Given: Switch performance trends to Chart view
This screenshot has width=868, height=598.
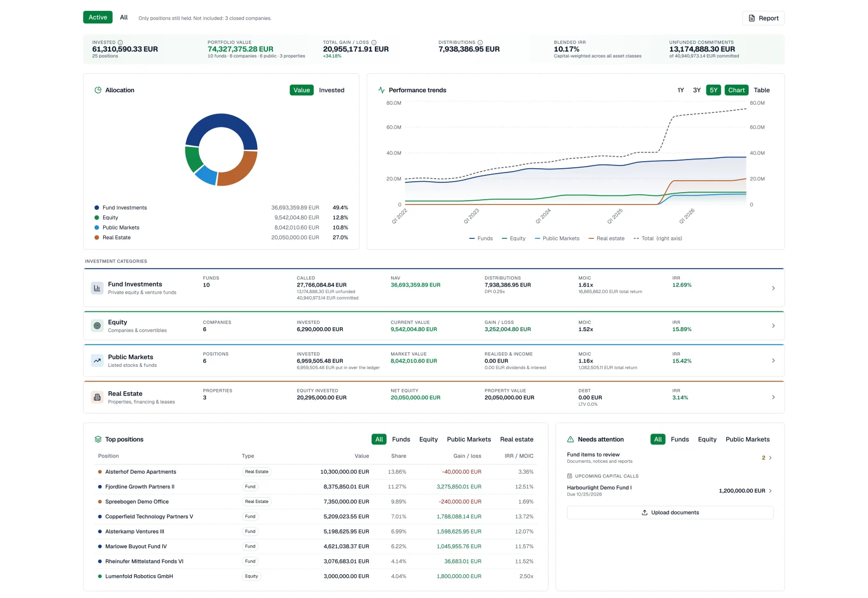Looking at the screenshot, I should point(736,90).
